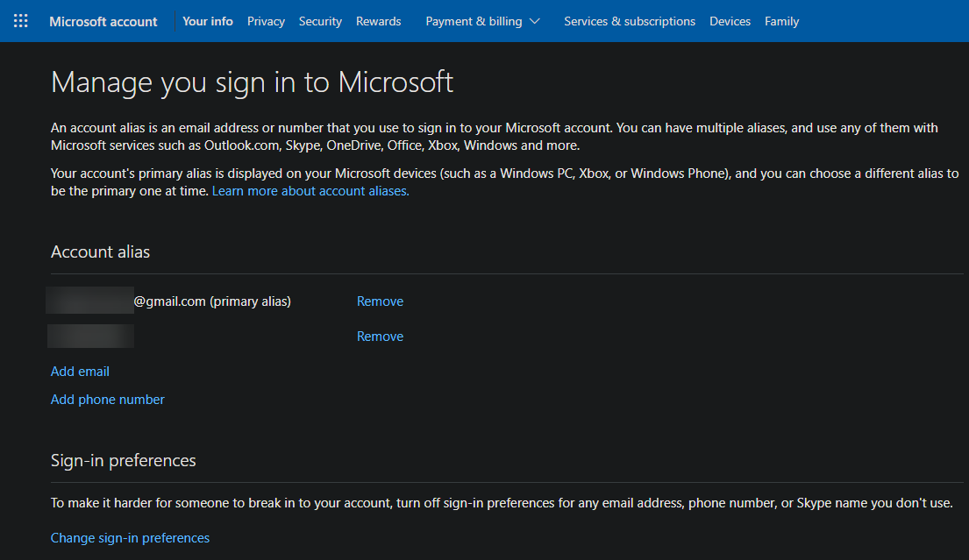The width and height of the screenshot is (969, 560).
Task: Click Add phone number
Action: point(107,399)
